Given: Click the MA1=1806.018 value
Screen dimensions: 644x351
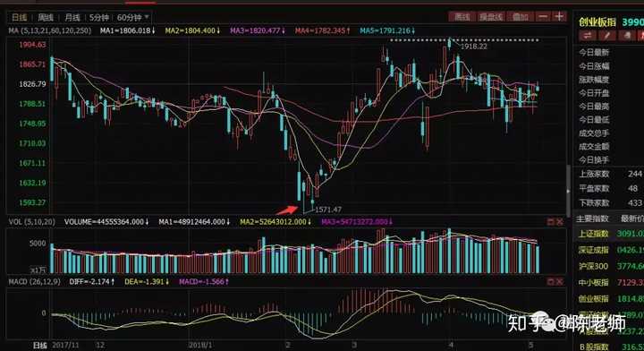Looking at the screenshot, I should [128, 30].
